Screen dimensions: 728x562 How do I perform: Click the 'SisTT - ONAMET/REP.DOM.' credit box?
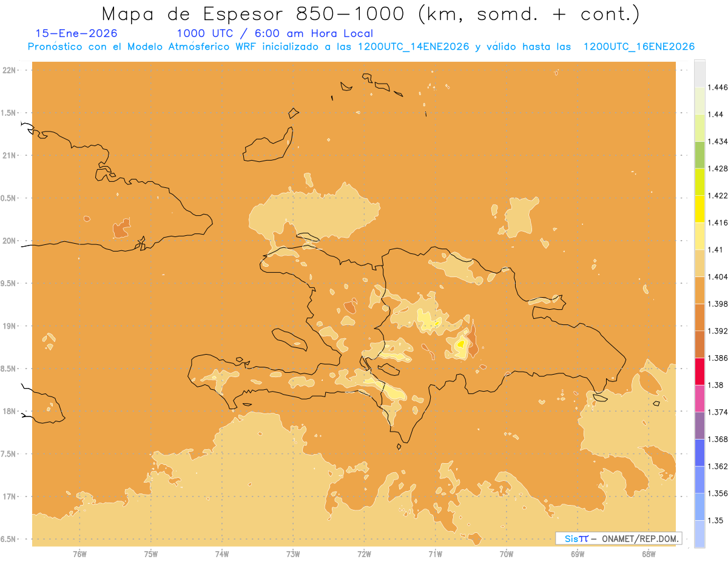619,538
